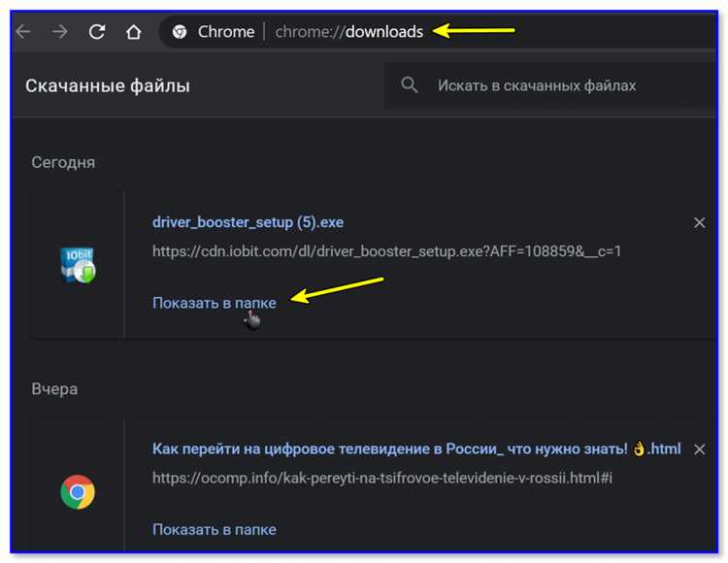
Task: Remove the html file entry from list
Action: pos(699,449)
